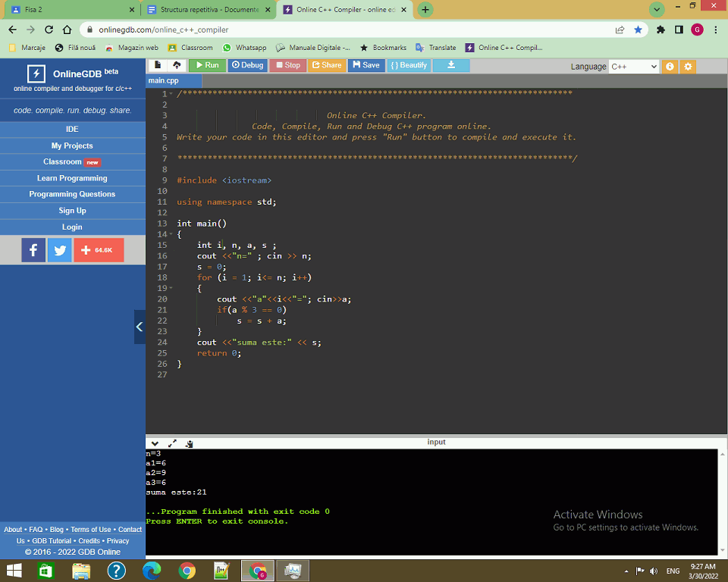
Task: Open the Language dropdown showing C++
Action: (x=634, y=67)
